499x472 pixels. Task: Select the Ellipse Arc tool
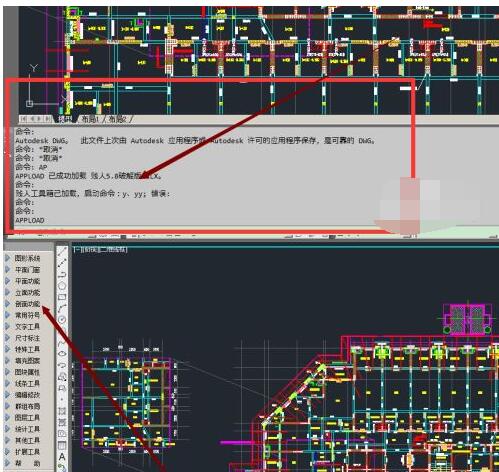tap(62, 365)
